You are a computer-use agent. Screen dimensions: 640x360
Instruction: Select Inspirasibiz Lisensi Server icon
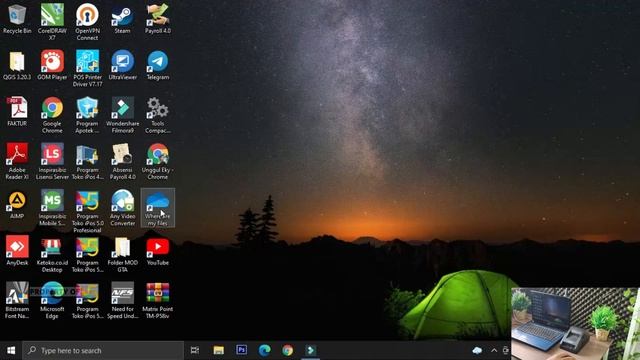point(52,161)
